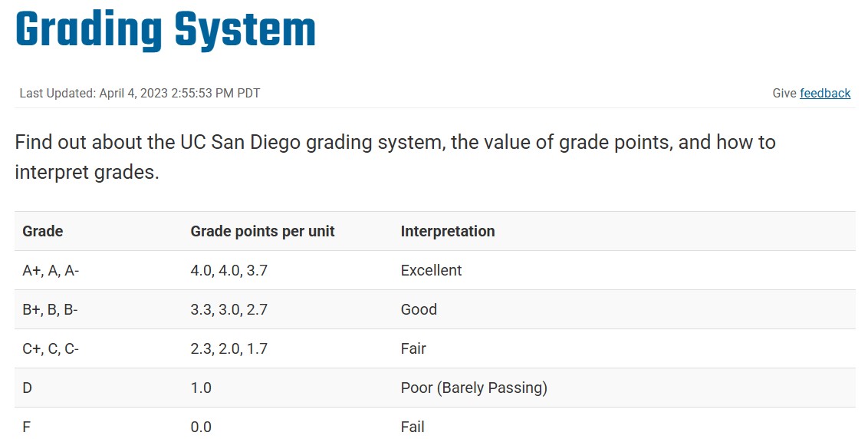
Task: Click the B+, B, B- grade cell
Action: (51, 309)
